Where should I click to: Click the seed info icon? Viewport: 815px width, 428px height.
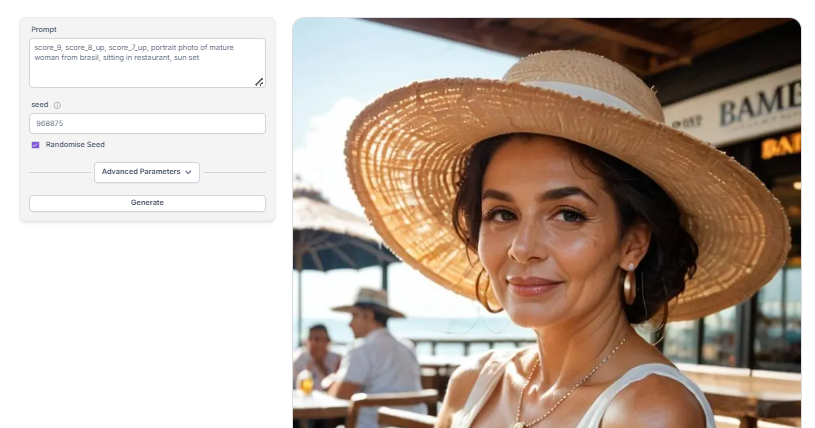tap(57, 105)
